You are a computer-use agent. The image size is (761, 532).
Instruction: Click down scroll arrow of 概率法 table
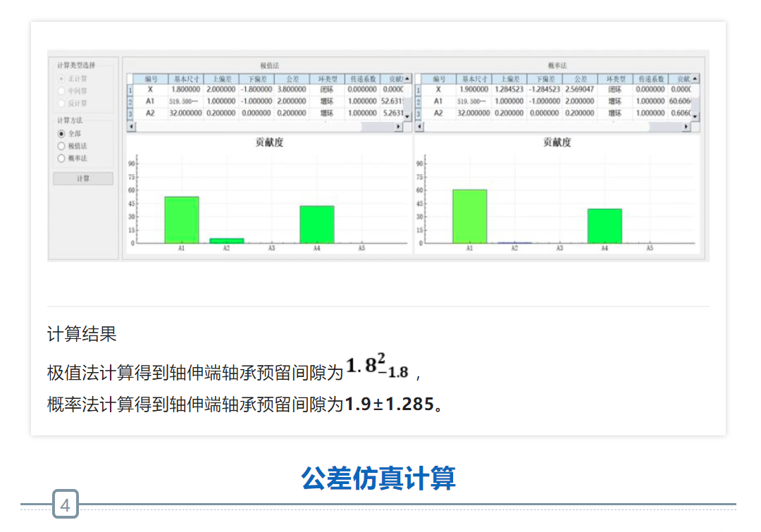coord(695,117)
